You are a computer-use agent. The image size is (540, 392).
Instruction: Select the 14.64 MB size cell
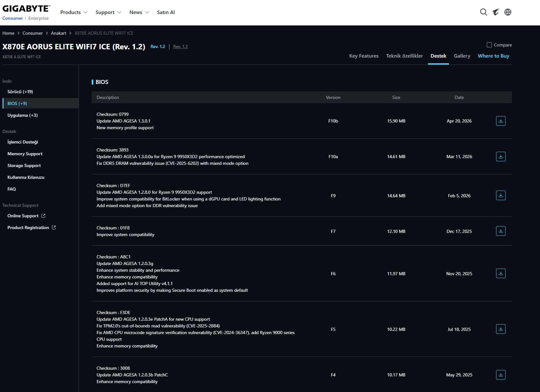396,196
